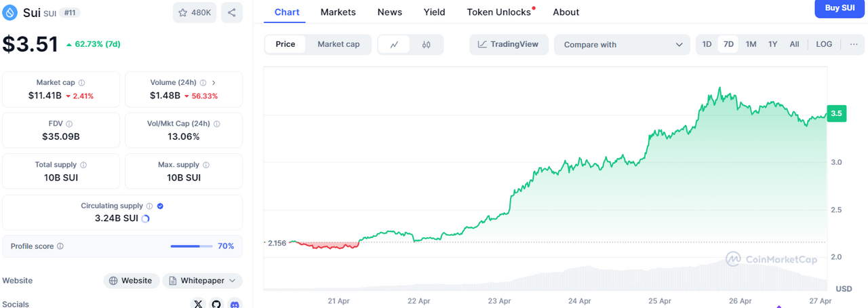
Task: Click the $11.41B market cap value
Action: pyautogui.click(x=45, y=96)
